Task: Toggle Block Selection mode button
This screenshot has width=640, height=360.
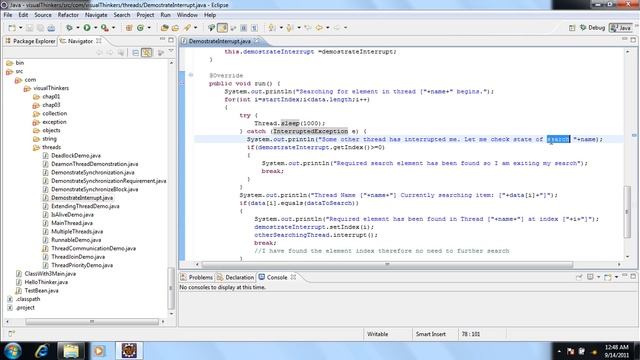Action: click(x=244, y=28)
